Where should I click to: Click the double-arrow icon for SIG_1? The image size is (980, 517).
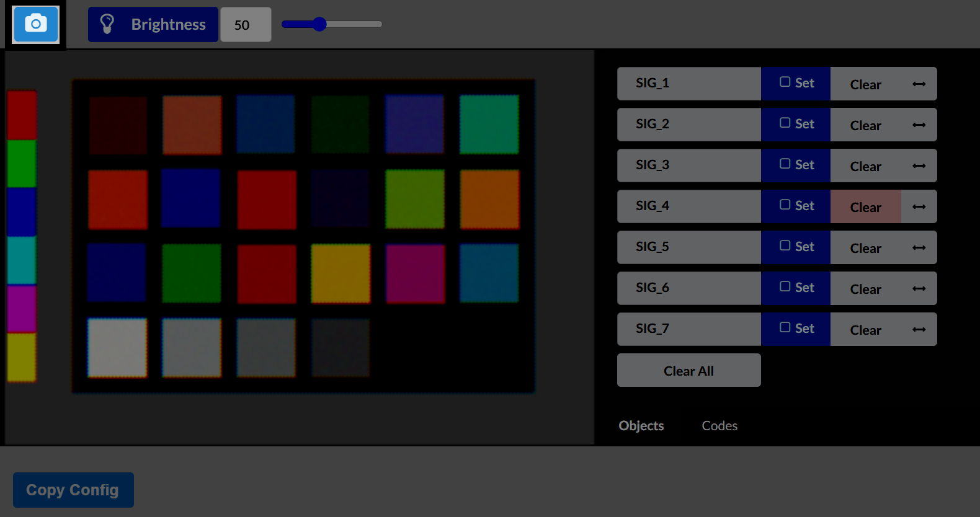click(x=919, y=84)
